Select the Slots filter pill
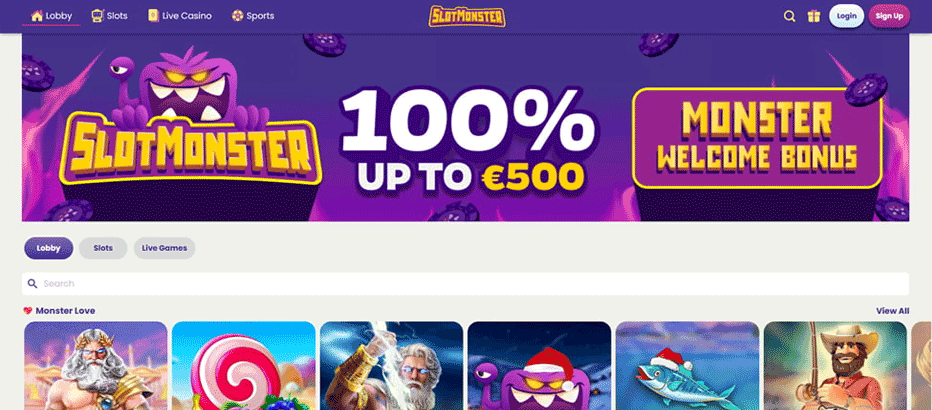This screenshot has height=410, width=932. point(103,248)
